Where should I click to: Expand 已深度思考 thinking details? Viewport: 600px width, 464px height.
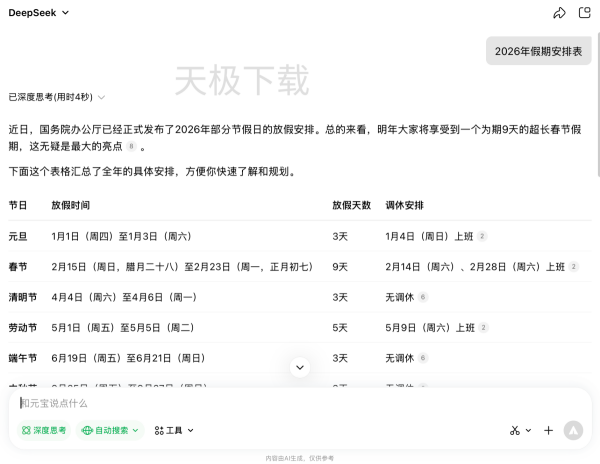[57, 97]
